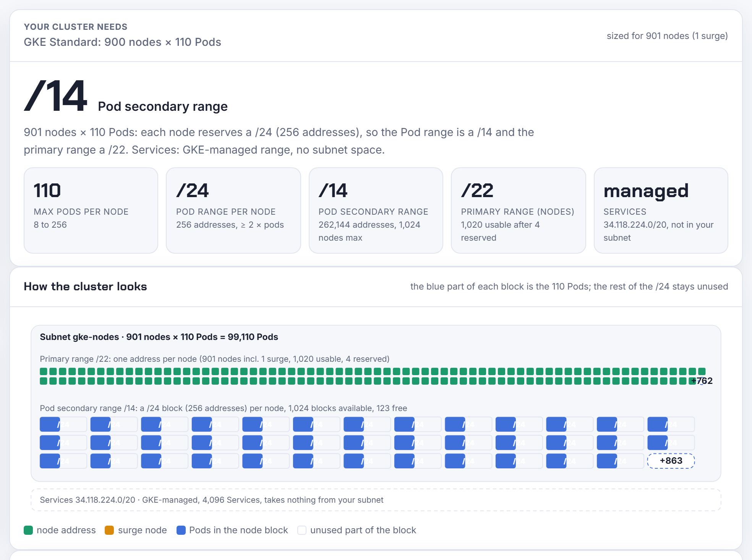Click the large /14 headline value
752x560 pixels.
(56, 96)
